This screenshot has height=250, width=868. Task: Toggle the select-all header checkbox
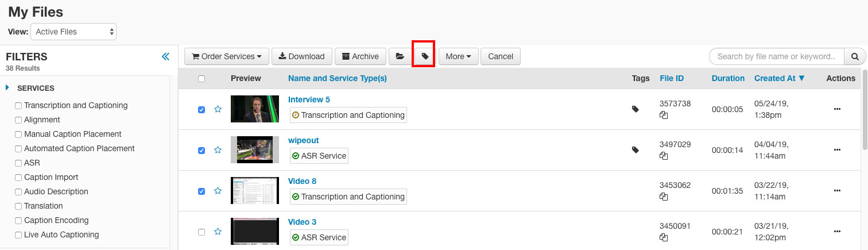(x=201, y=79)
